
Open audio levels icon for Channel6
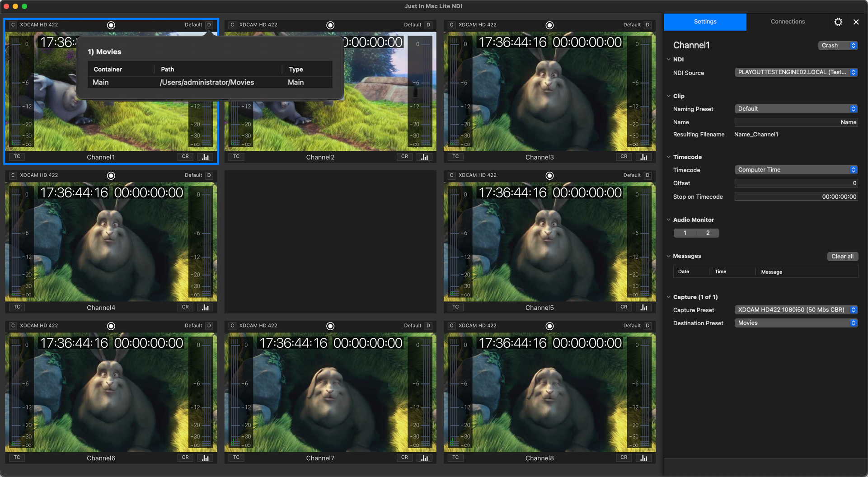205,458
